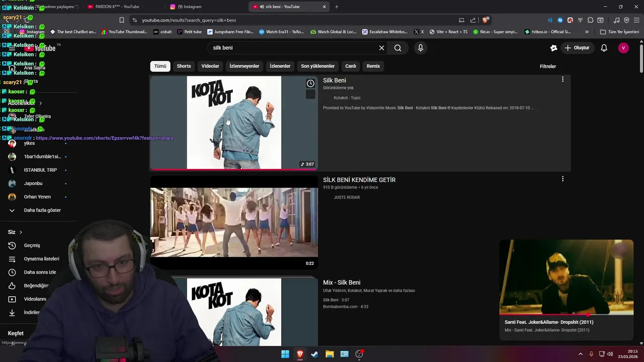Viewport: 644px width, 362px height.
Task: Open Brave Shields lion icon
Action: tap(485, 20)
